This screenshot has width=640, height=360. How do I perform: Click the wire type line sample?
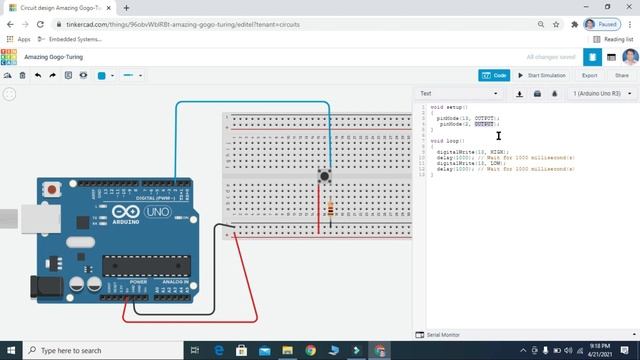click(128, 76)
